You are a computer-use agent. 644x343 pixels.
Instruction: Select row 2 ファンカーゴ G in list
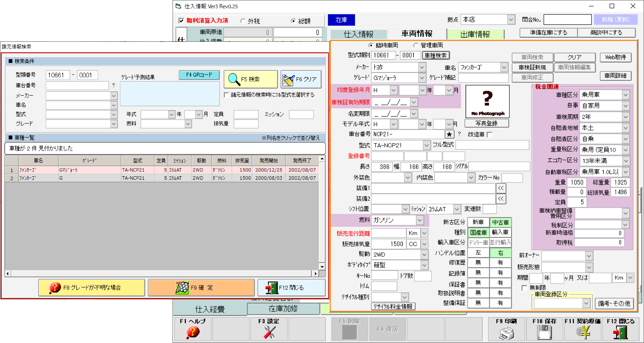(x=161, y=178)
